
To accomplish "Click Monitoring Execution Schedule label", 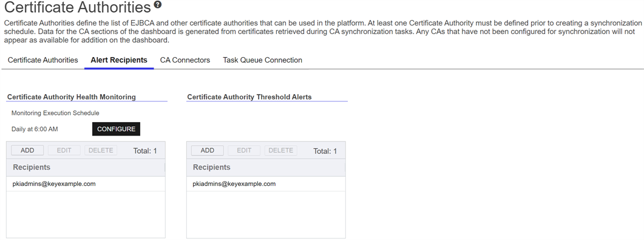I will [55, 113].
